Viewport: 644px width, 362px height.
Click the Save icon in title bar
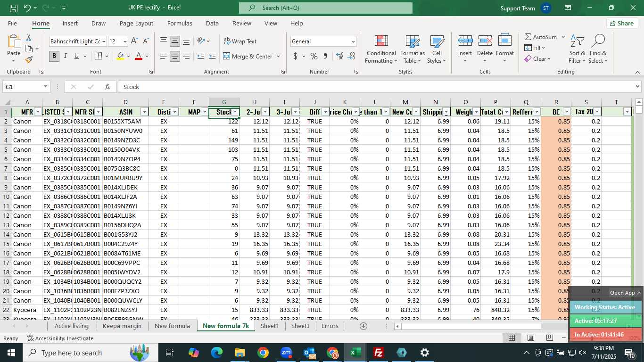tap(14, 8)
